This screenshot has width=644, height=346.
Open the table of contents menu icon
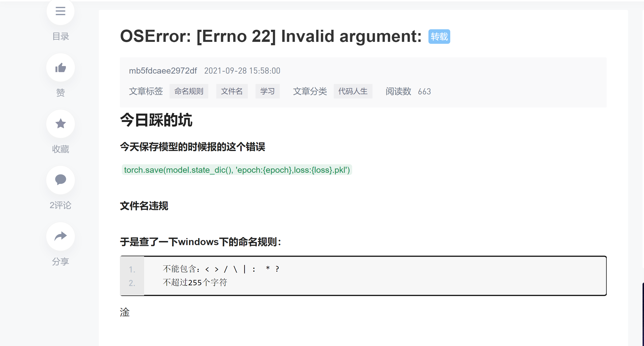coord(60,11)
